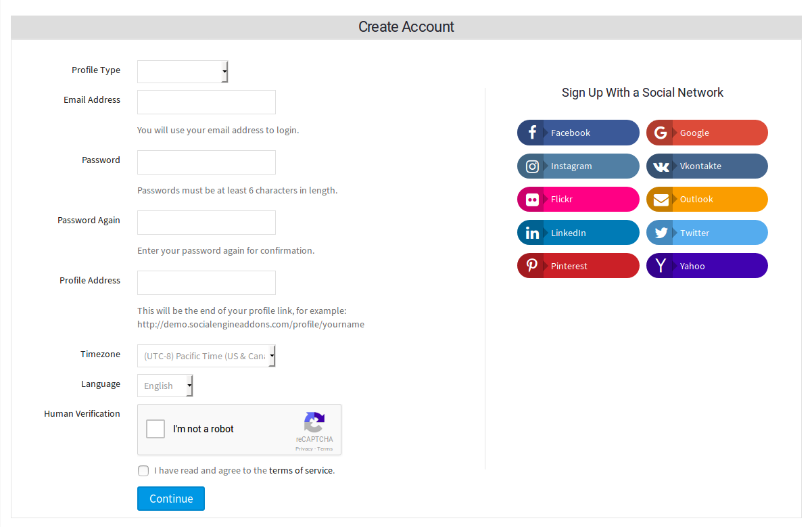
Task: Sign up with the Pinterest button label
Action: 569,266
